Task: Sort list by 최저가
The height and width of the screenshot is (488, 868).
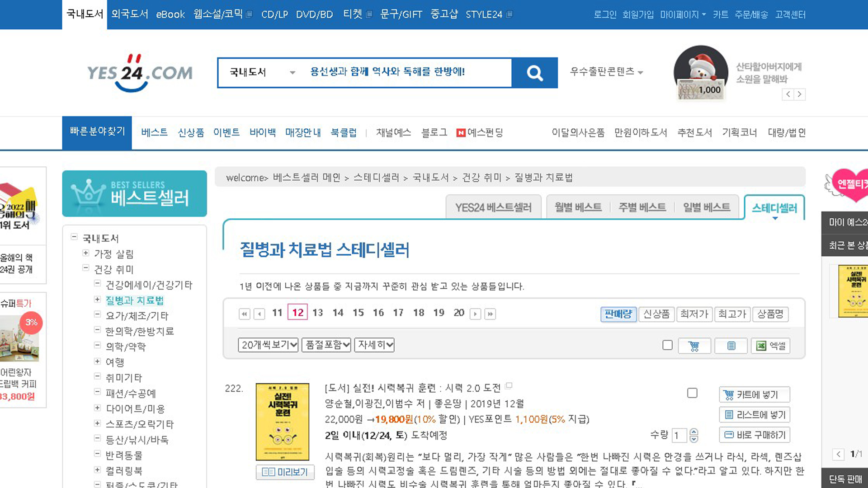Action: 694,314
